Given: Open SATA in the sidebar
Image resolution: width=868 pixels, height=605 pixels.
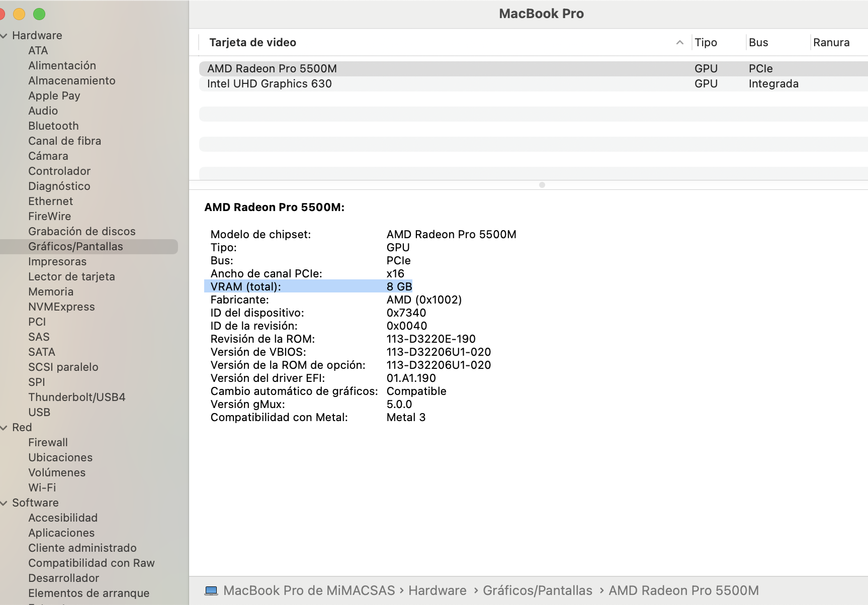Looking at the screenshot, I should click(x=42, y=352).
